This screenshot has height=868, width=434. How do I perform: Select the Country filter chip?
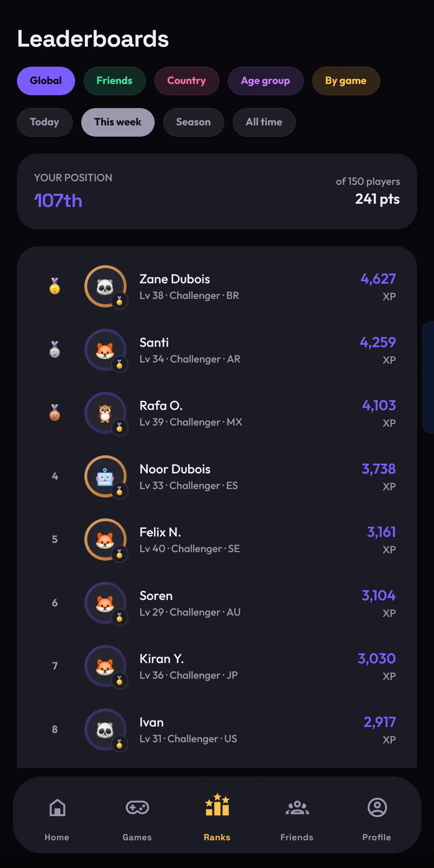tap(186, 81)
